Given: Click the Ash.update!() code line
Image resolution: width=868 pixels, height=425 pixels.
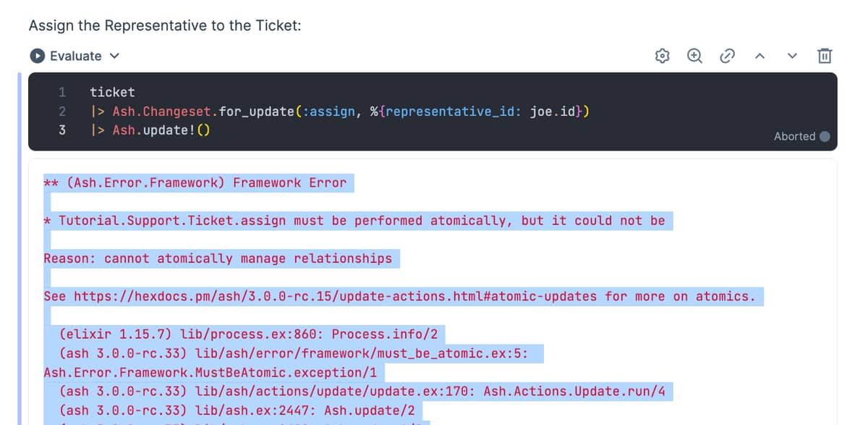Looking at the screenshot, I should tap(150, 130).
